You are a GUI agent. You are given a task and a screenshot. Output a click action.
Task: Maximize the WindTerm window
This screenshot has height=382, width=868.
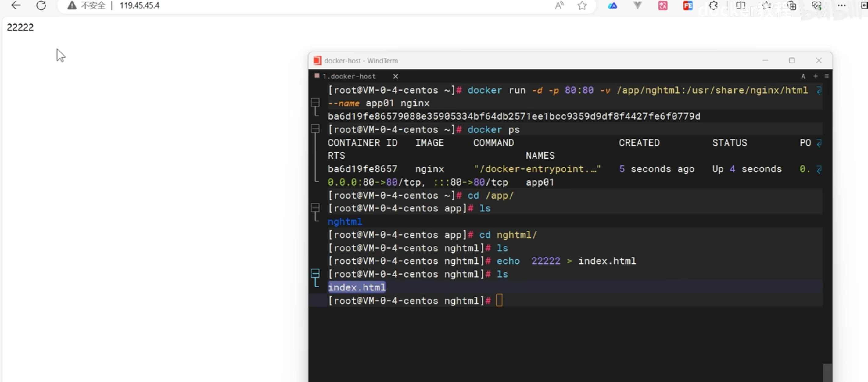coord(792,60)
